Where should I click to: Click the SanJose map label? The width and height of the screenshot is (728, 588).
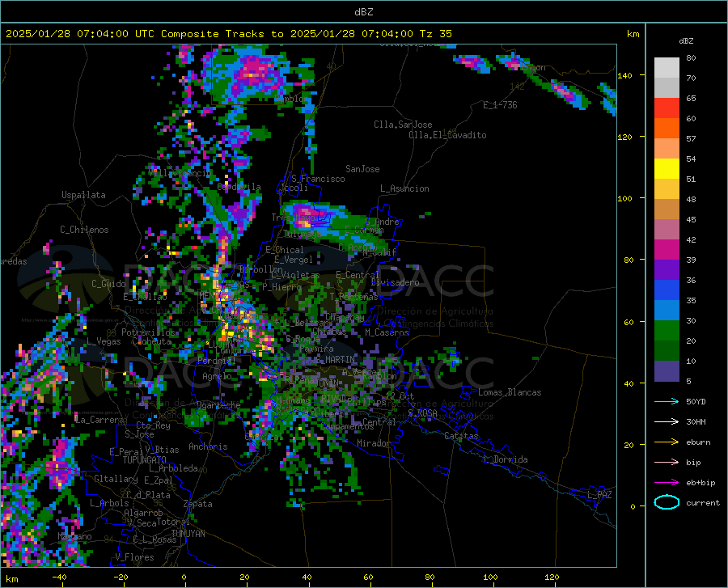tap(362, 169)
